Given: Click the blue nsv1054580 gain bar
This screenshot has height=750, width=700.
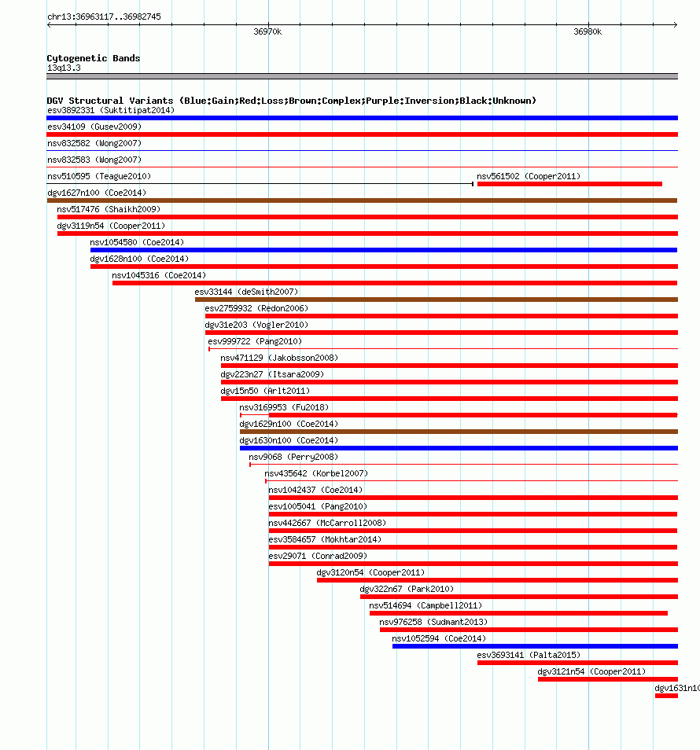Looking at the screenshot, I should (384, 250).
